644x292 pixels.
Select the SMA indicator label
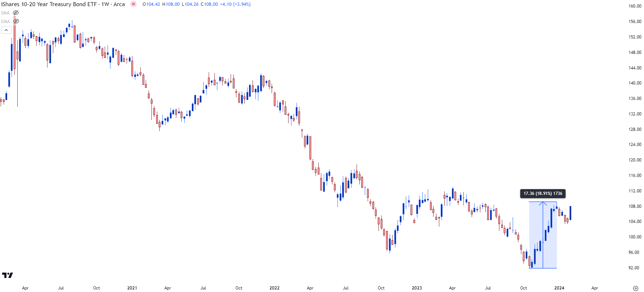point(5,13)
